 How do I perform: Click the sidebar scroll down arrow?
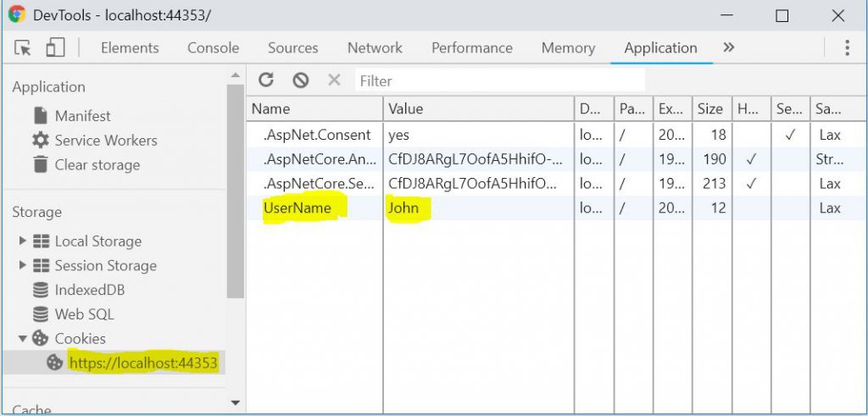coord(236,403)
